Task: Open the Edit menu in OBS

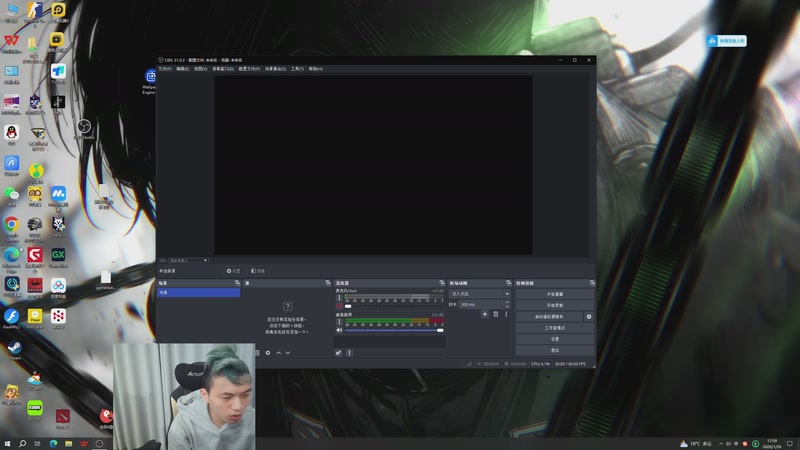Action: click(182, 69)
